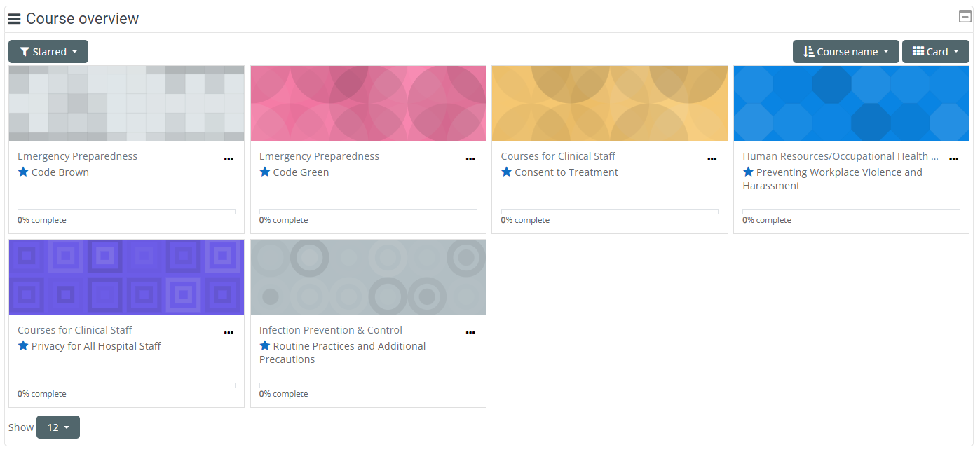This screenshot has height=459, width=980.
Task: Open three-dot menu on Code Green card
Action: pyautogui.click(x=470, y=159)
